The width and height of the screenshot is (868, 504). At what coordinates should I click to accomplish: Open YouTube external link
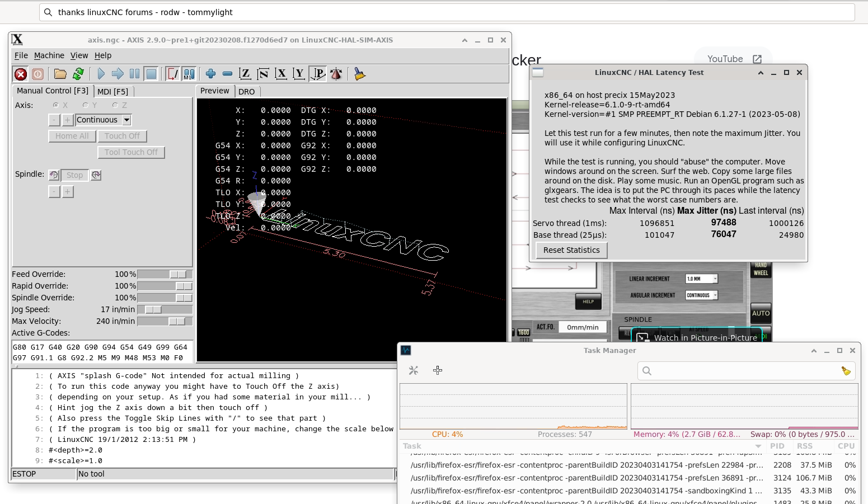pyautogui.click(x=734, y=59)
